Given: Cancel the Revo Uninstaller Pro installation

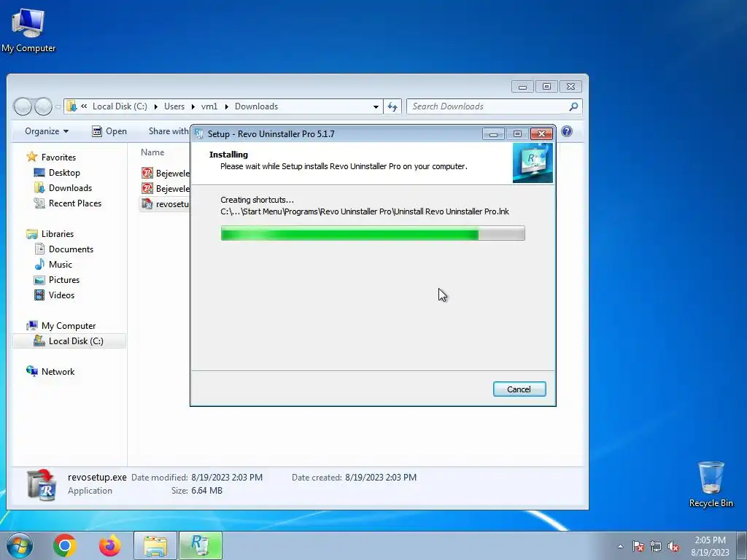Looking at the screenshot, I should (519, 389).
